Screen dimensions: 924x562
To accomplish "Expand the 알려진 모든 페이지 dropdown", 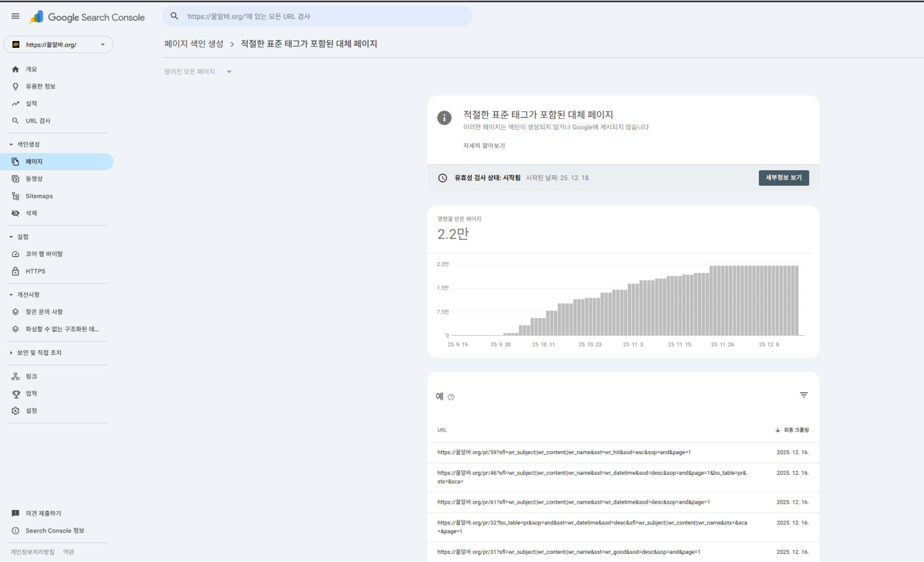I will pyautogui.click(x=198, y=72).
